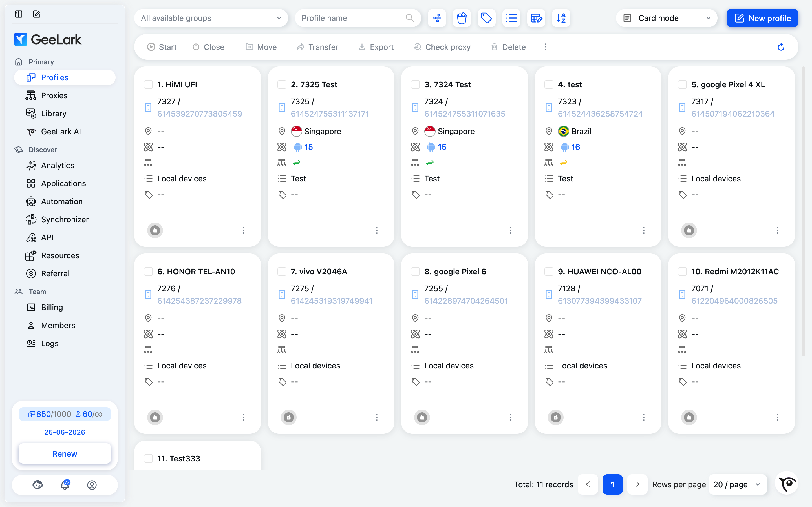This screenshot has height=507, width=812.
Task: Expand the All available groups dropdown
Action: [211, 18]
